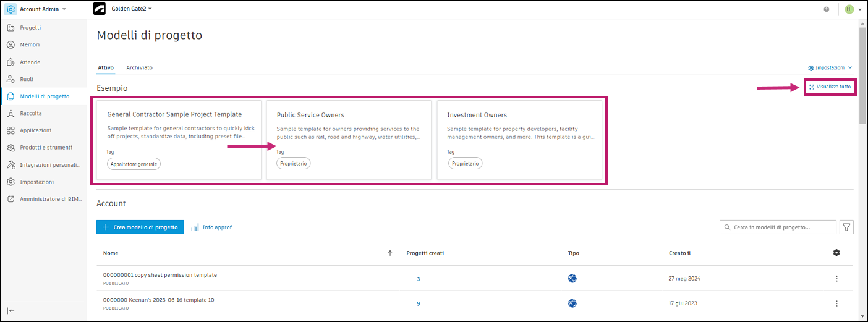Switch to the Archiviato tab
Image resolution: width=868 pixels, height=322 pixels.
tap(139, 67)
